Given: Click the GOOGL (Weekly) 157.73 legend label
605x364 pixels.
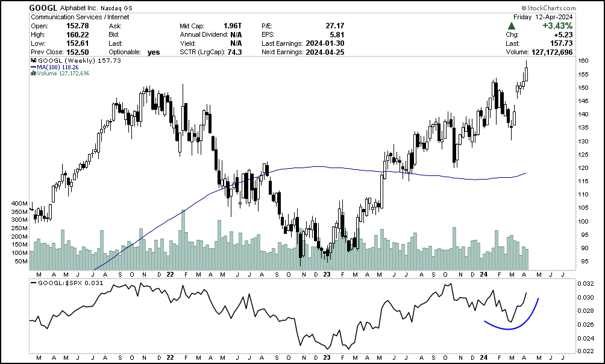Looking at the screenshot, I should (x=80, y=61).
